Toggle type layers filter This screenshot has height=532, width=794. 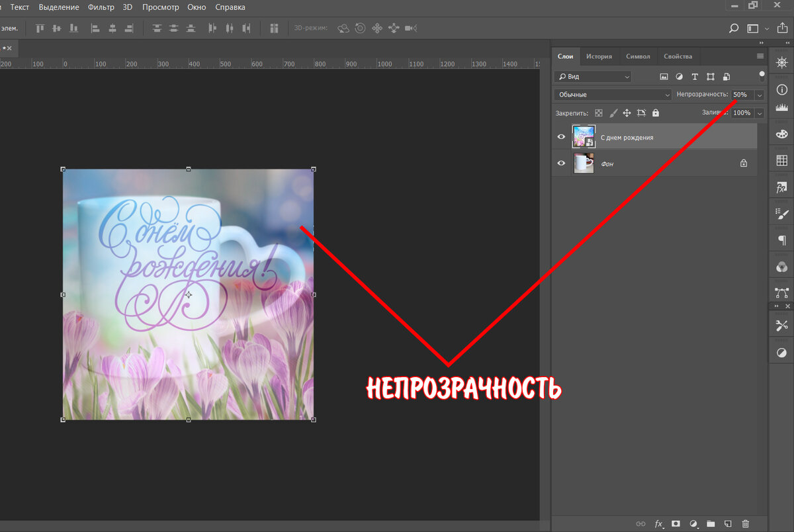click(695, 77)
